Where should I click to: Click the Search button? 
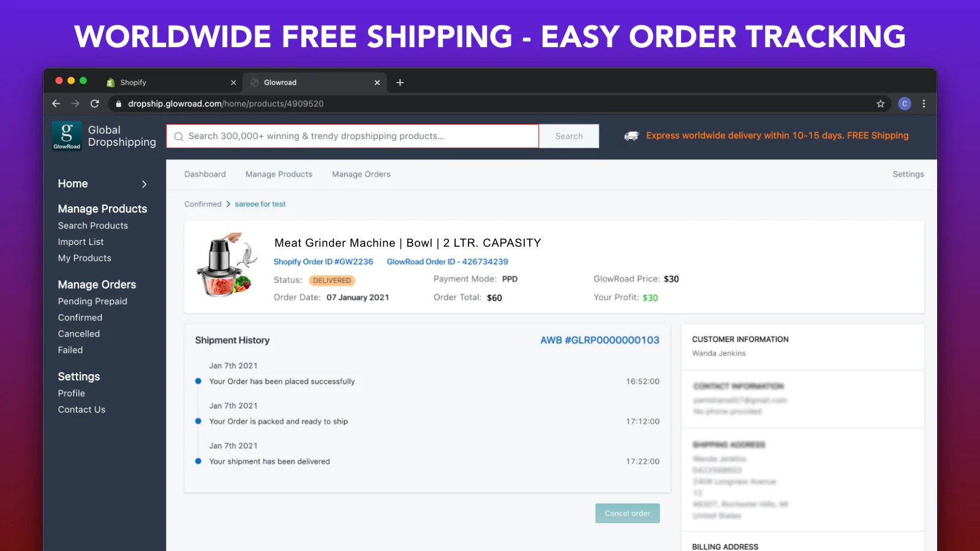coord(569,136)
